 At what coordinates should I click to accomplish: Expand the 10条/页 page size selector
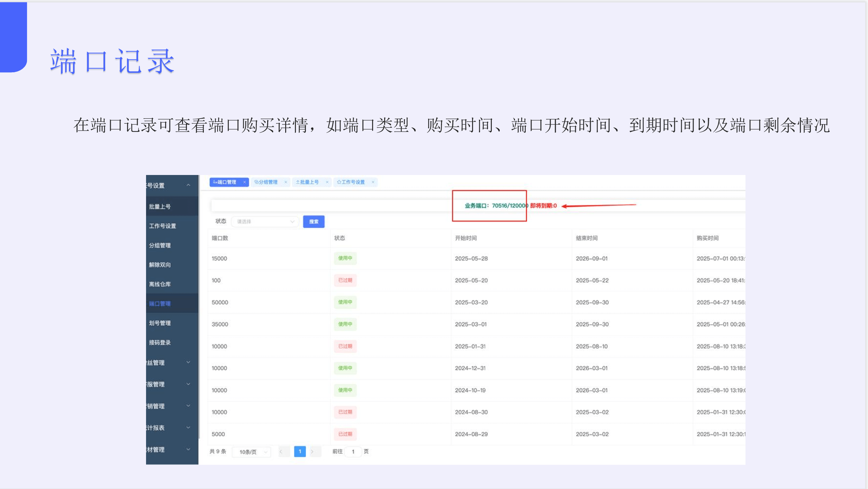(251, 452)
